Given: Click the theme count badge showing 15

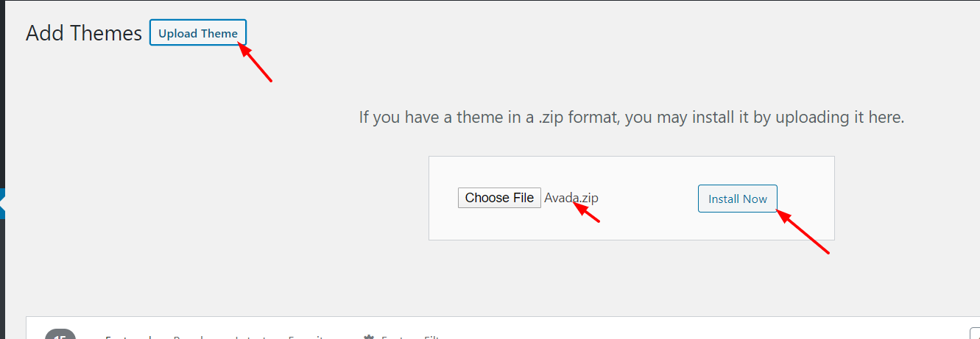Looking at the screenshot, I should coord(60,335).
